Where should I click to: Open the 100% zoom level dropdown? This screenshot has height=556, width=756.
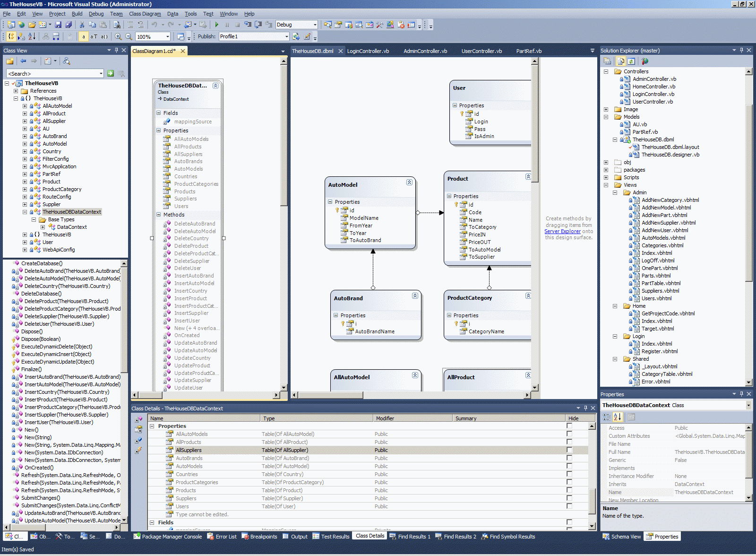coord(167,36)
